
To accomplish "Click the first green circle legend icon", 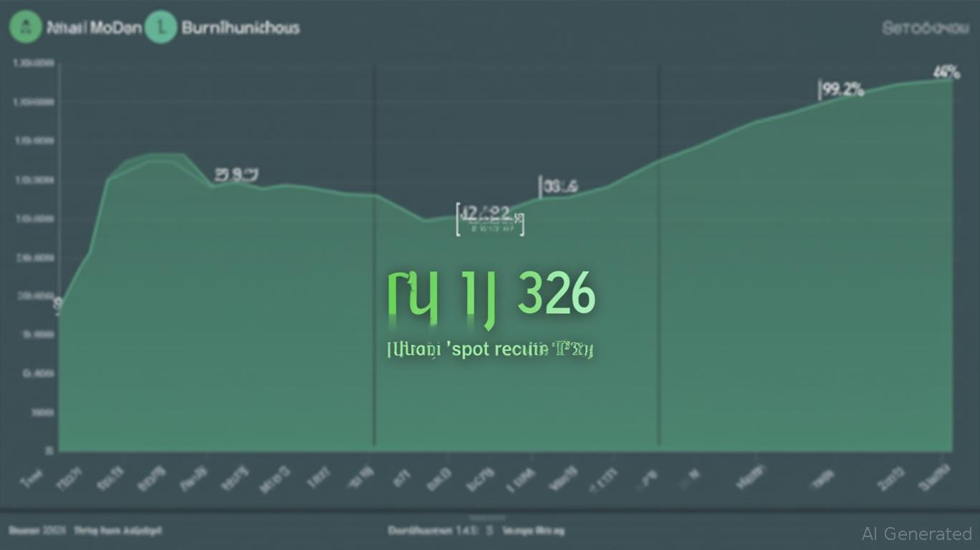I will [x=26, y=28].
